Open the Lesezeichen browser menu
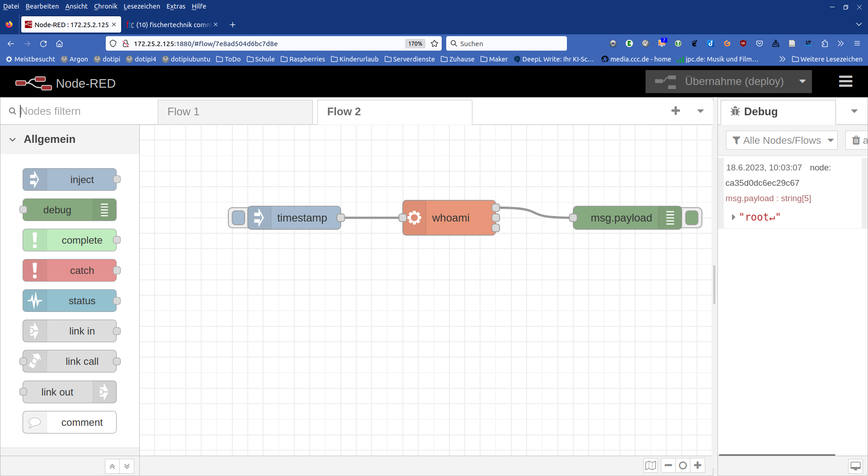 (x=142, y=6)
